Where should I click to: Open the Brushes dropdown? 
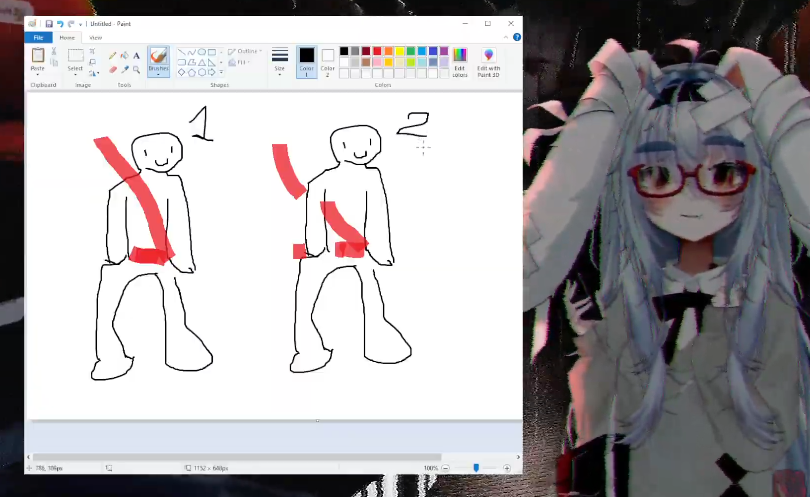coord(158,73)
